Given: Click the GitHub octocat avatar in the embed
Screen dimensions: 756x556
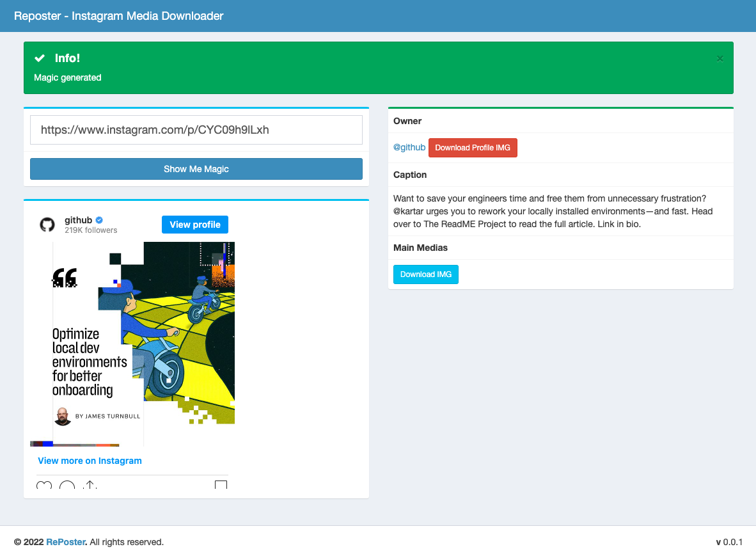Looking at the screenshot, I should click(47, 225).
